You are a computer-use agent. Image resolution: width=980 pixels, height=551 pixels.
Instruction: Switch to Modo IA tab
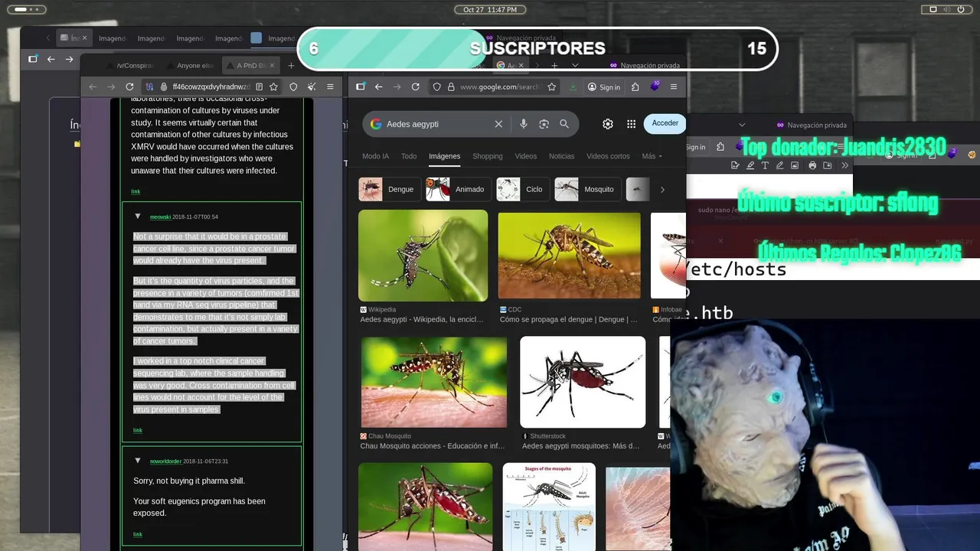point(375,156)
